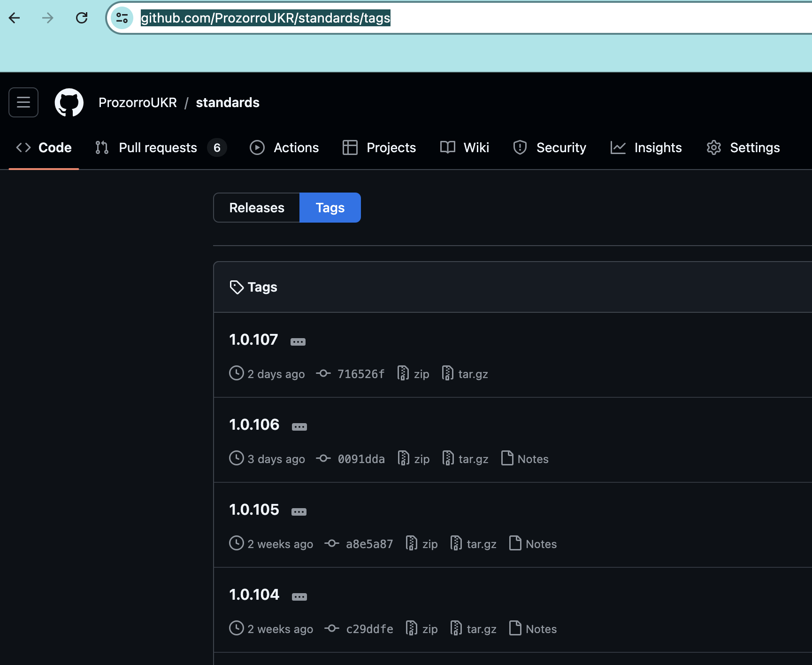
Task: Download zip archive for tag 1.0.105
Action: (x=421, y=544)
